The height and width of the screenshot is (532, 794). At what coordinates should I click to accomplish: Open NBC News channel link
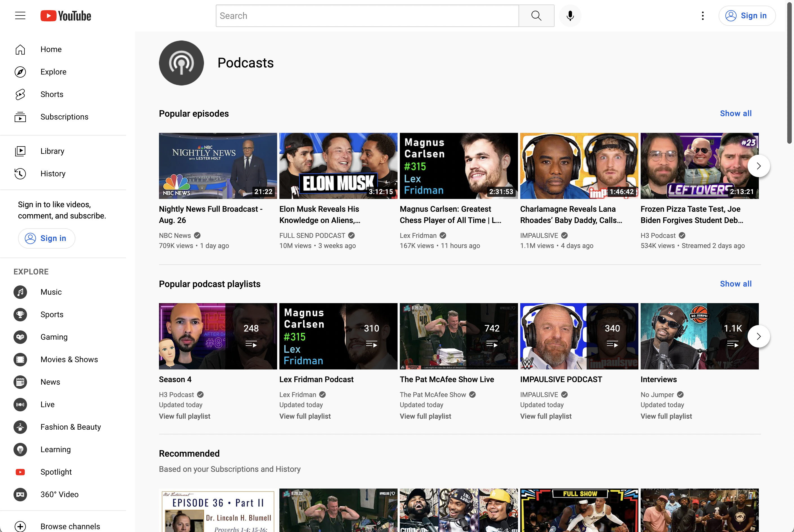tap(175, 235)
